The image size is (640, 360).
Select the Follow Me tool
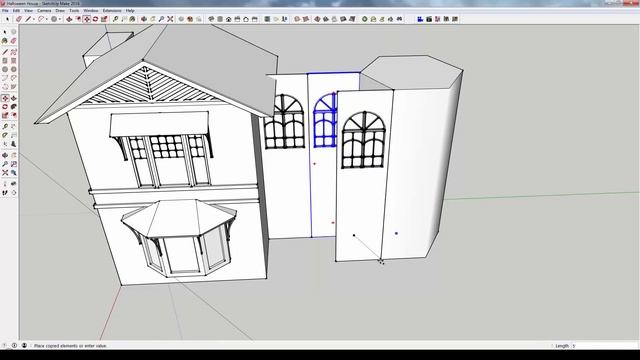click(x=13, y=107)
